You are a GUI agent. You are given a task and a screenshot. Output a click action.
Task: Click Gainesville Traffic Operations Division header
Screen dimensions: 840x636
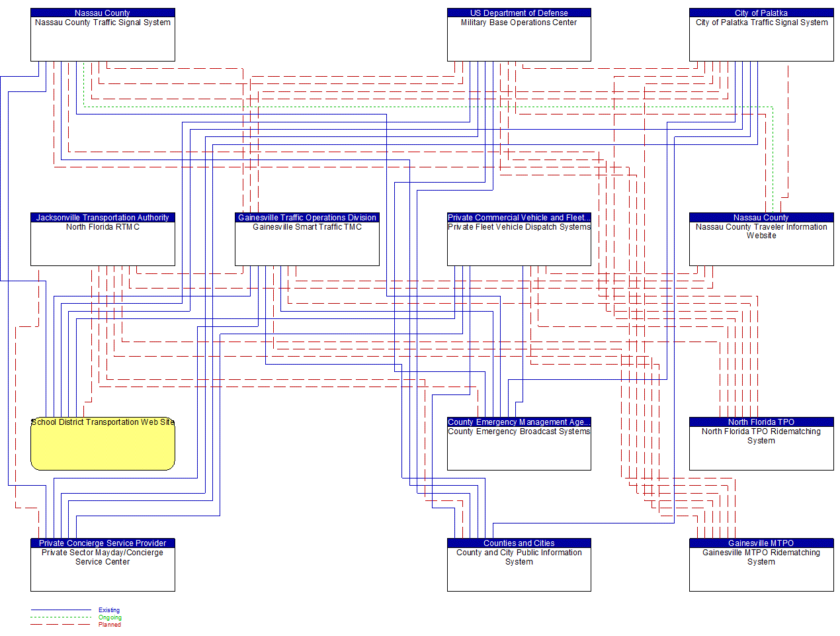point(307,217)
